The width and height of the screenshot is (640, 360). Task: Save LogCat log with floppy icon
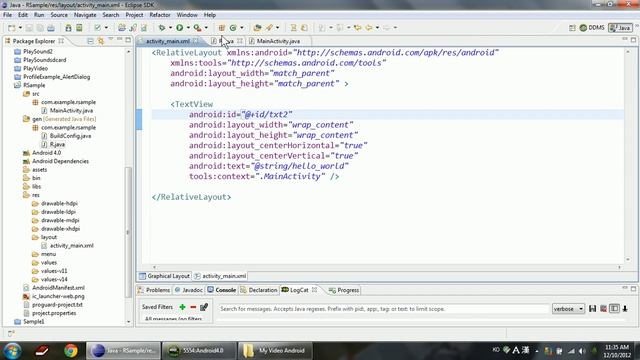point(593,309)
